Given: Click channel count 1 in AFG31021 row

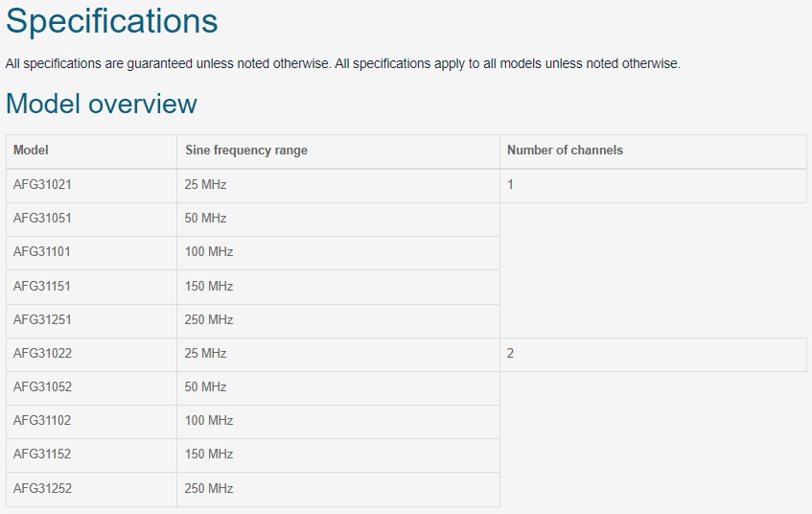Looking at the screenshot, I should coord(510,185).
